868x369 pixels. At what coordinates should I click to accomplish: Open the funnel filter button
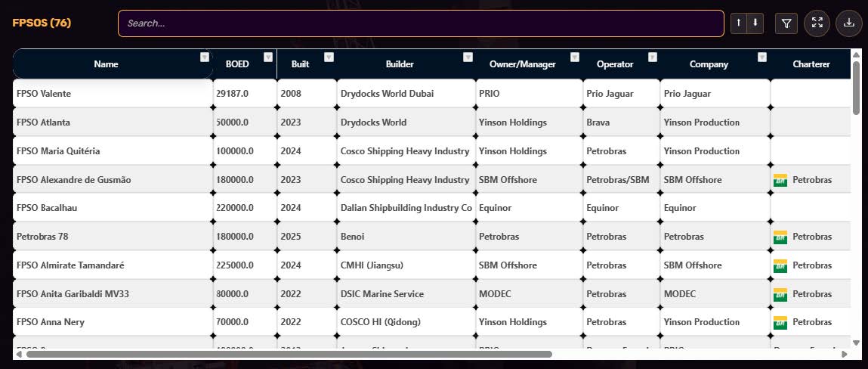[x=786, y=23]
